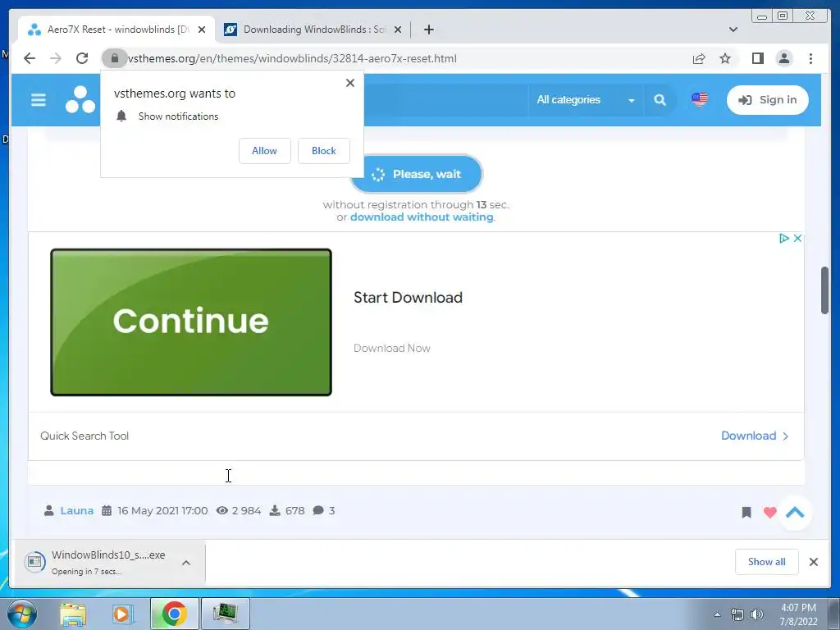The width and height of the screenshot is (840, 630).
Task: Open volume control in system tray
Action: click(x=757, y=614)
